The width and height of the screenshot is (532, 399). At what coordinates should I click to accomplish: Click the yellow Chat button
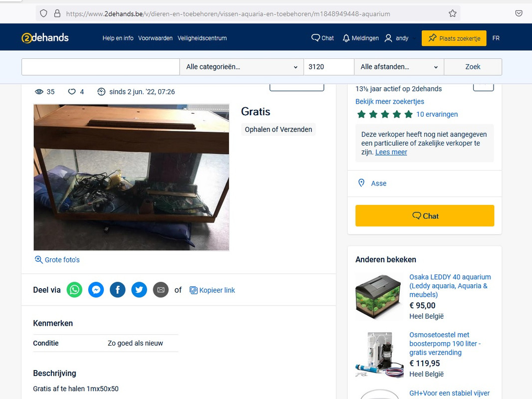coord(425,215)
